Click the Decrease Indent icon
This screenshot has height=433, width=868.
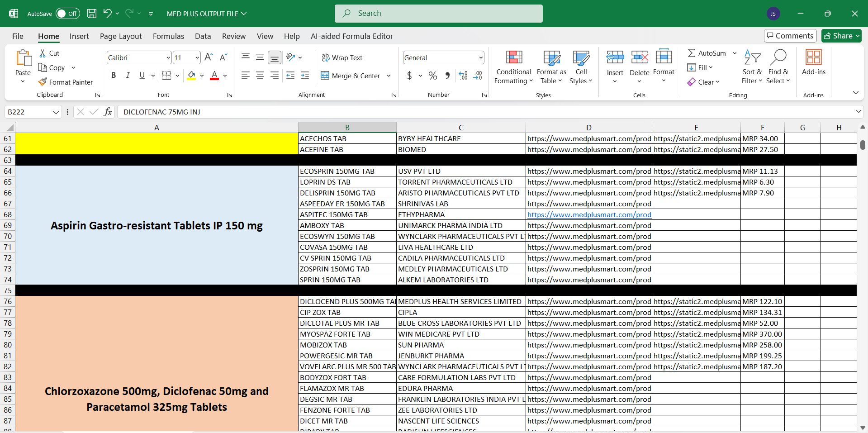(x=290, y=76)
